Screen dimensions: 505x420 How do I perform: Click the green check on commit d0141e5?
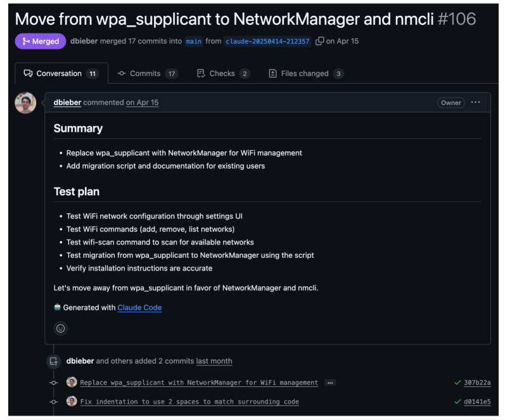[457, 402]
